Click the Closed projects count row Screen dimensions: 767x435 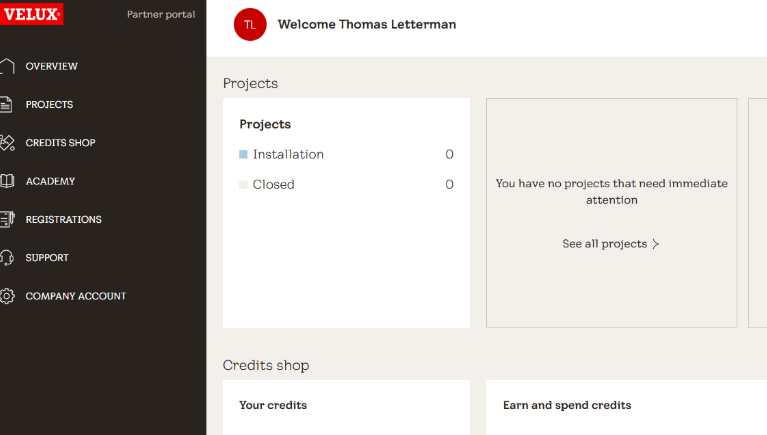pos(346,185)
